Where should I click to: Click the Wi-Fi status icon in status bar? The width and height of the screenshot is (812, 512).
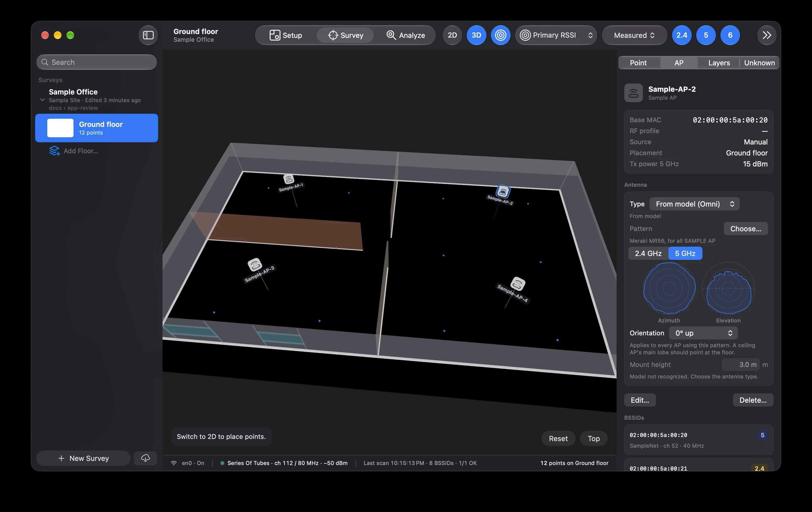(x=174, y=463)
